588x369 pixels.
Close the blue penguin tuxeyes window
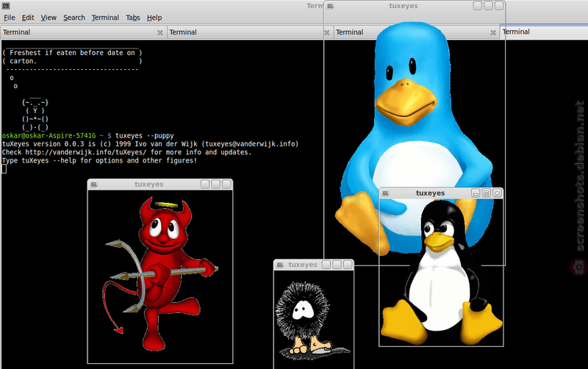pyautogui.click(x=499, y=6)
